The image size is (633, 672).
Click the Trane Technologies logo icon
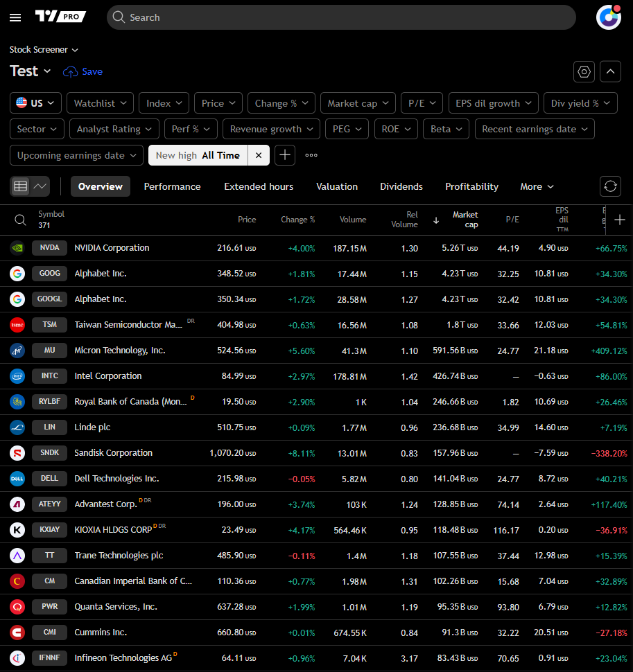17,556
